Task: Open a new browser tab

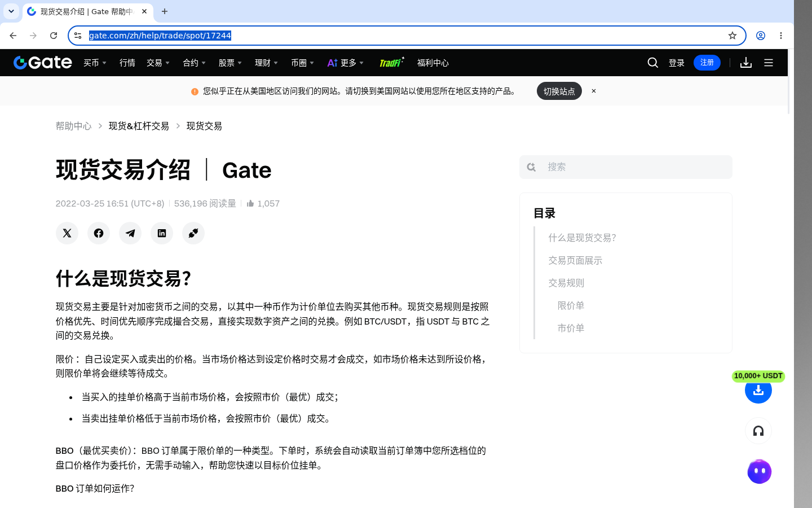Action: [165, 11]
